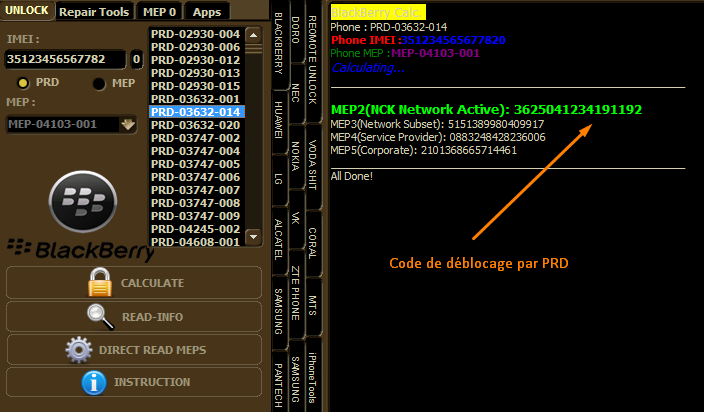The image size is (704, 412).
Task: Select the NOKIA vertical tab
Action: point(295,156)
